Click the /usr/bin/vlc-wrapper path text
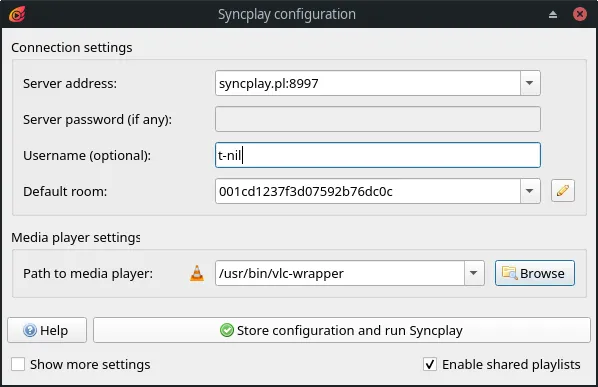This screenshot has height=387, width=598. coord(281,273)
